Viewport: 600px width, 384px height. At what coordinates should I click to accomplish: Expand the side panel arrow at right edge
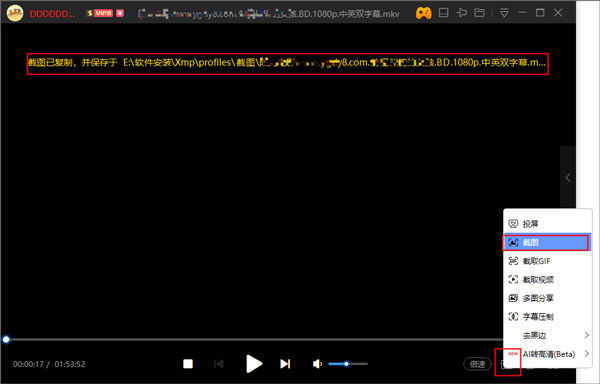coord(568,177)
